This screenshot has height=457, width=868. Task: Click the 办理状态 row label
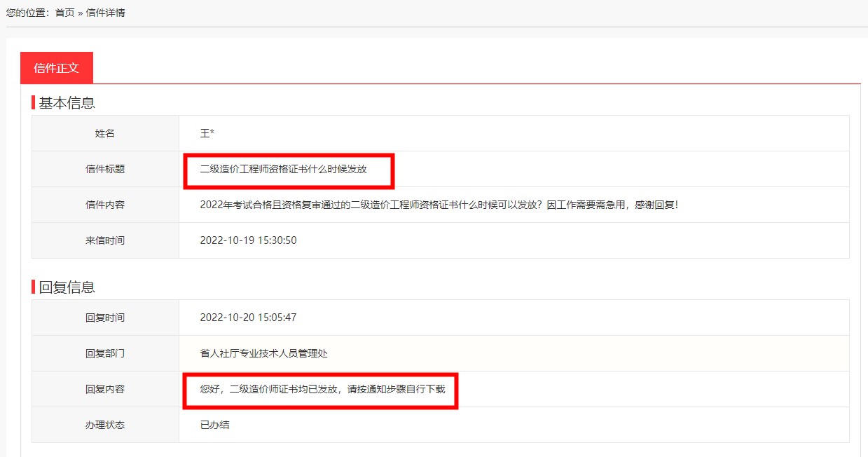(x=105, y=425)
